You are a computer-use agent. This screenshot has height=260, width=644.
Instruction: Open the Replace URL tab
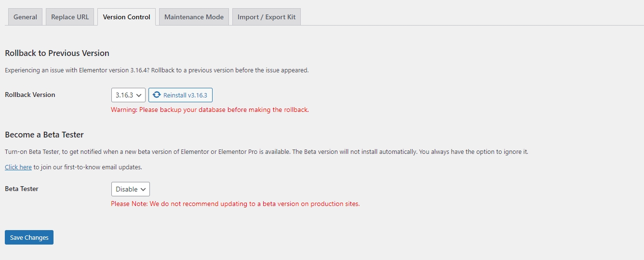(x=70, y=17)
